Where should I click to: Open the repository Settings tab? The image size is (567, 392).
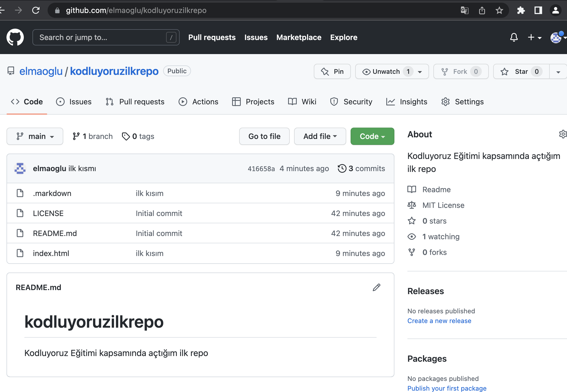coord(462,102)
